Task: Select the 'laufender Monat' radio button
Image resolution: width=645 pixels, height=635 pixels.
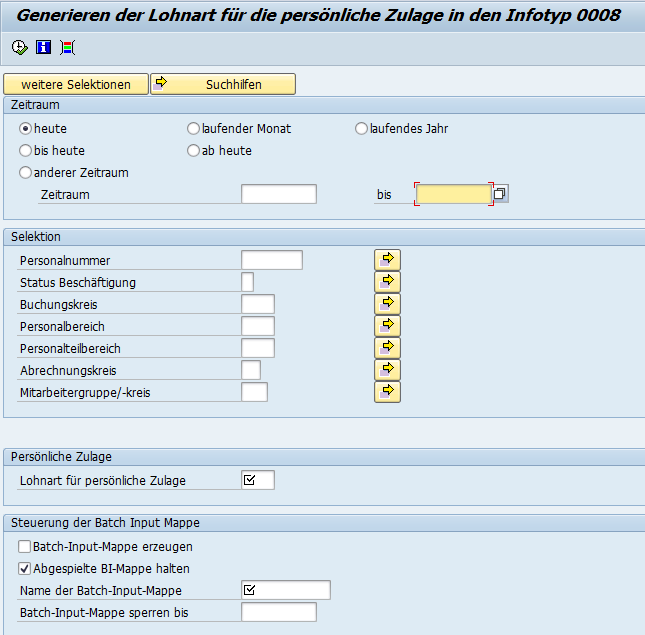Action: [x=194, y=129]
